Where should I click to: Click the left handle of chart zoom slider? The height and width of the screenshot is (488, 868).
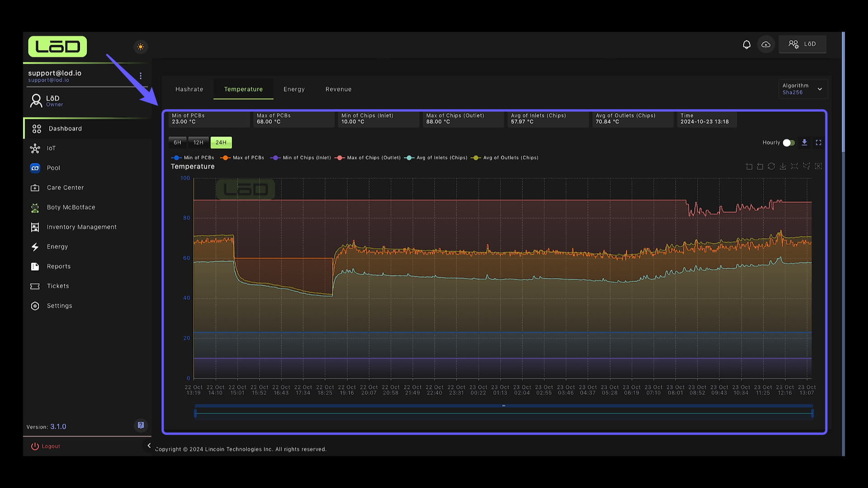click(195, 413)
